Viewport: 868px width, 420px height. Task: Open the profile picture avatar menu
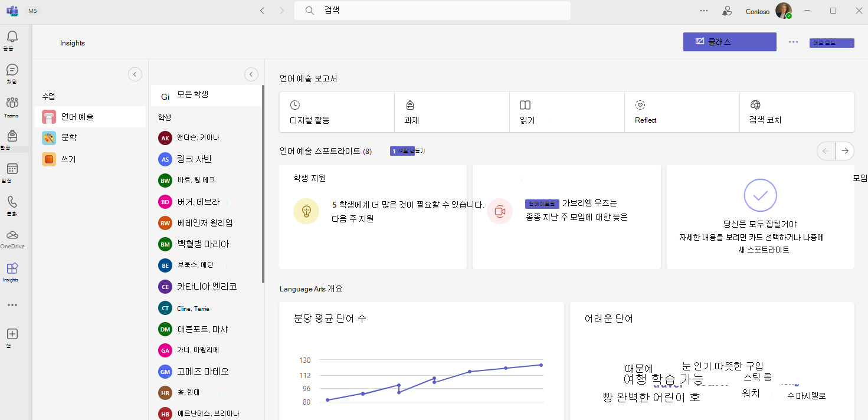783,11
